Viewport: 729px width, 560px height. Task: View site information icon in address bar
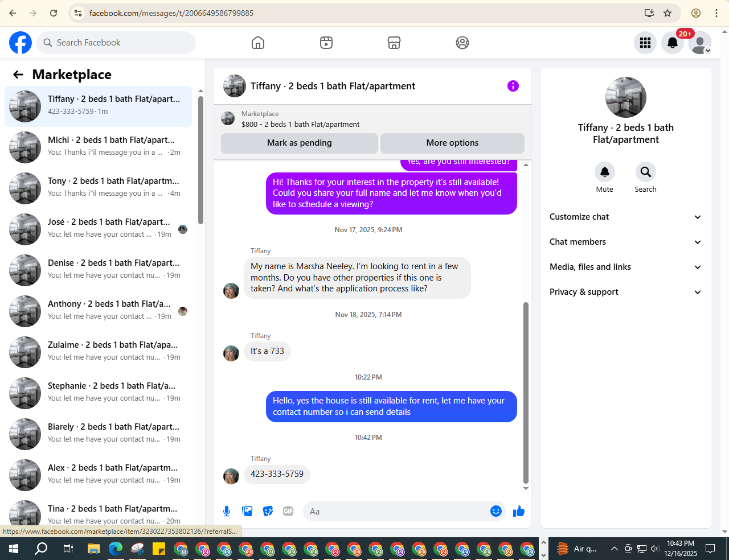click(79, 13)
